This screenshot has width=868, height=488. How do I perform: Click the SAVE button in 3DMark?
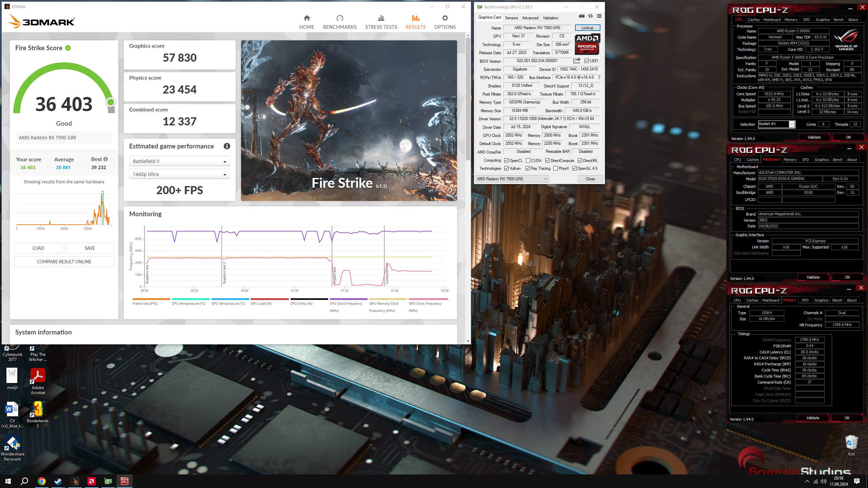click(x=90, y=248)
